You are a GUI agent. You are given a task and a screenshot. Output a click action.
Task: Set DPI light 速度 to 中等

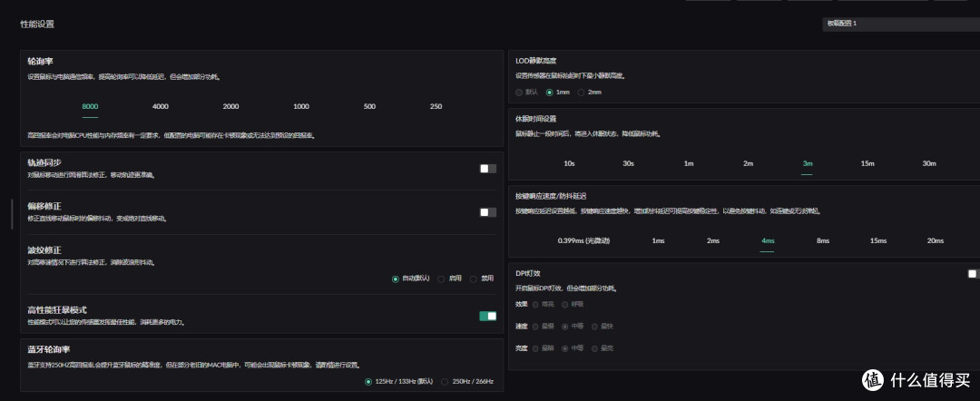pyautogui.click(x=573, y=326)
